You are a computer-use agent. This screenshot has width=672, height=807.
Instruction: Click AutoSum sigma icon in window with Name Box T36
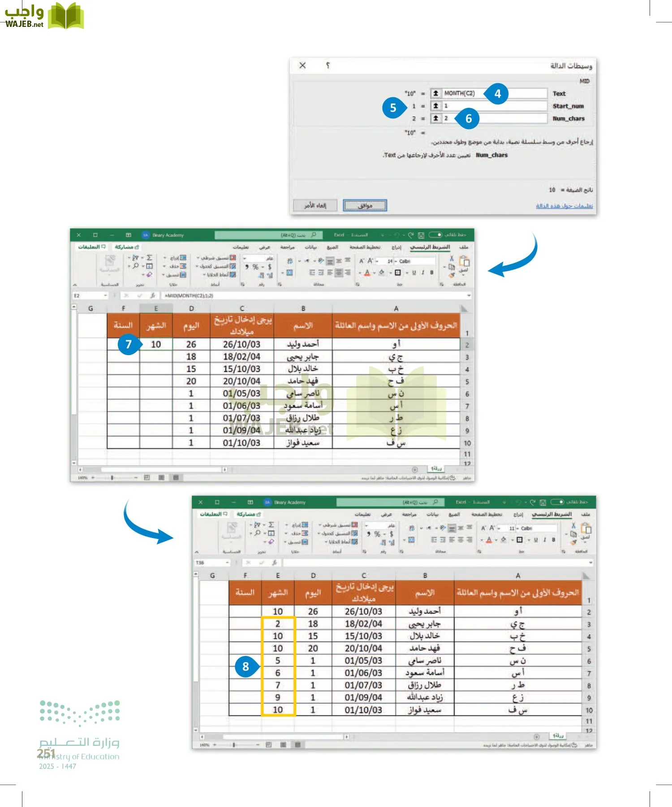click(x=271, y=525)
